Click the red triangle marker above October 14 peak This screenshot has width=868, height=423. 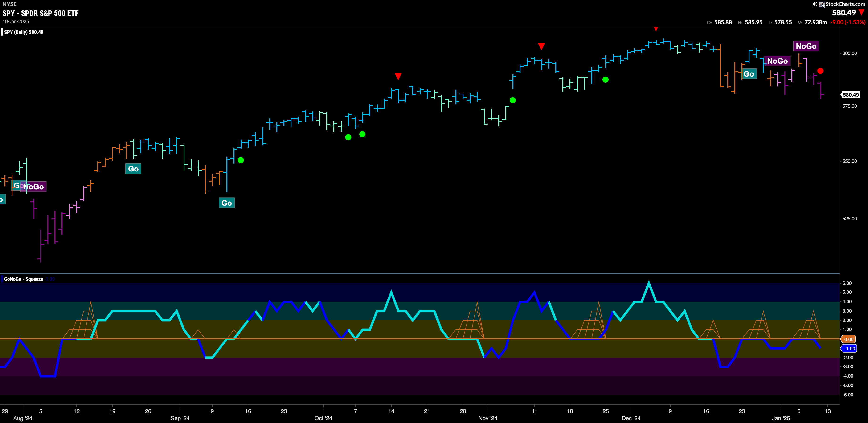[x=398, y=77]
